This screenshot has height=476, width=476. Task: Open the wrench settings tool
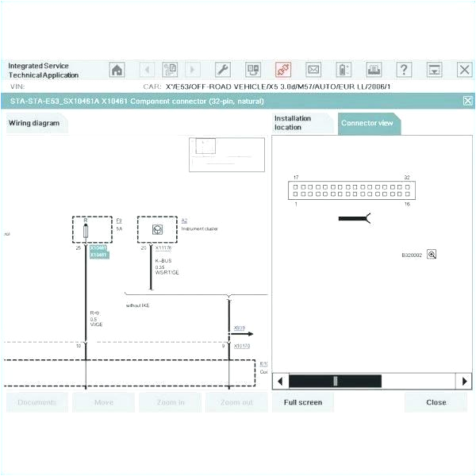point(223,70)
